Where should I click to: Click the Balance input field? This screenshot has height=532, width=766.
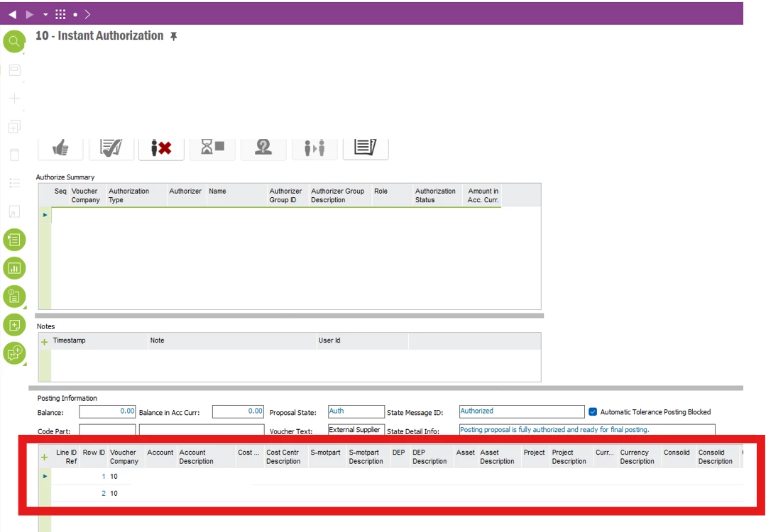tap(107, 412)
